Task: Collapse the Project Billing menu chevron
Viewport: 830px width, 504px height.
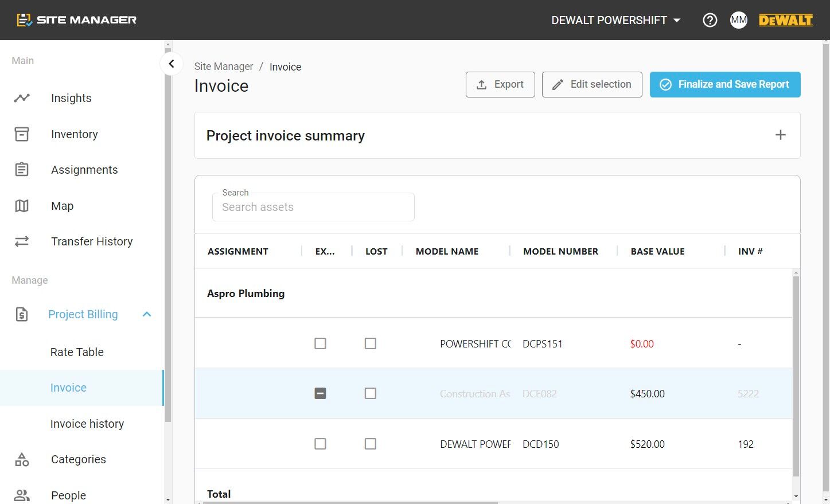Action: coord(147,314)
